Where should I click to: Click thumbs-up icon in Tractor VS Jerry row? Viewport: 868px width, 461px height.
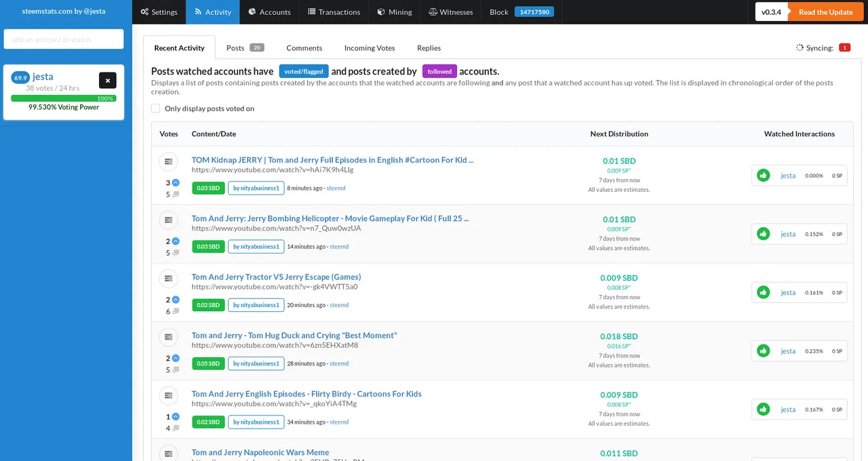click(x=764, y=292)
